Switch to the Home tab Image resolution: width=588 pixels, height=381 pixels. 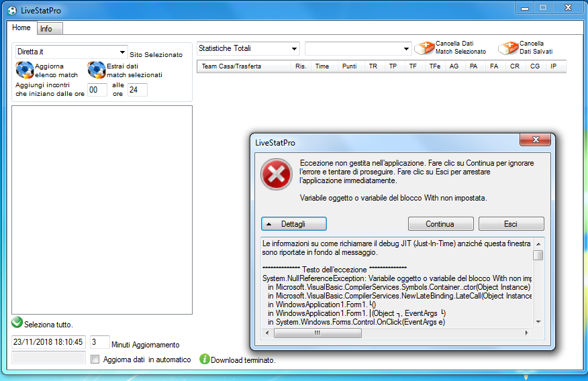(x=21, y=28)
